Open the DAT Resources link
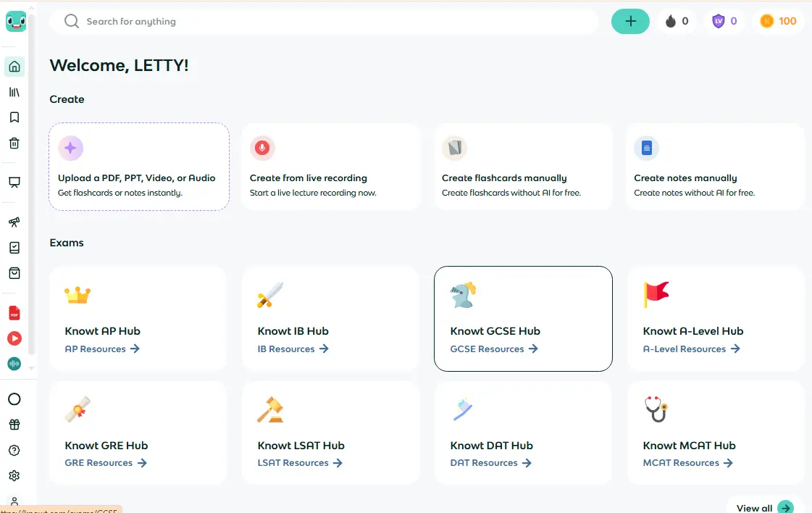The image size is (812, 513). pyautogui.click(x=491, y=463)
